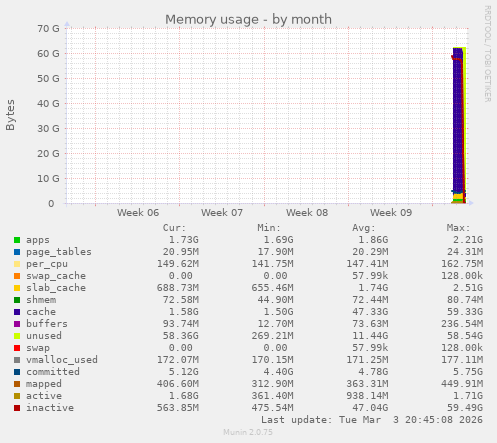497x443 pixels.
Task: Click the brown mapped legend swatch
Action: coord(17,384)
